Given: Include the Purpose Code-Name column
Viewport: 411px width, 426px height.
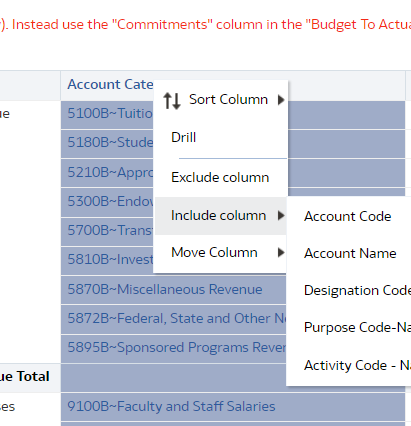Looking at the screenshot, I should tap(357, 327).
